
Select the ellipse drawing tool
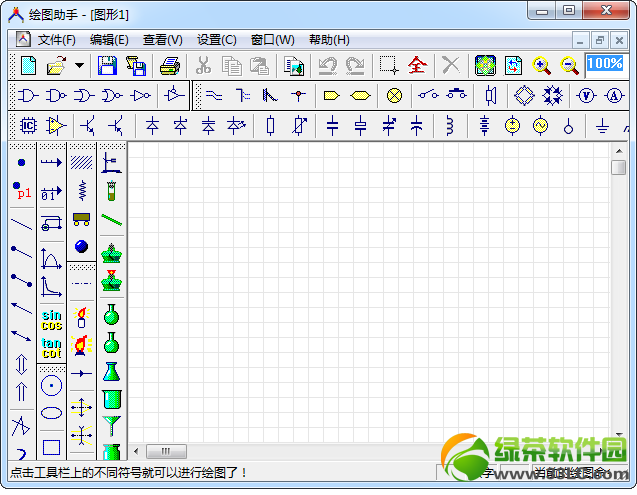51,413
